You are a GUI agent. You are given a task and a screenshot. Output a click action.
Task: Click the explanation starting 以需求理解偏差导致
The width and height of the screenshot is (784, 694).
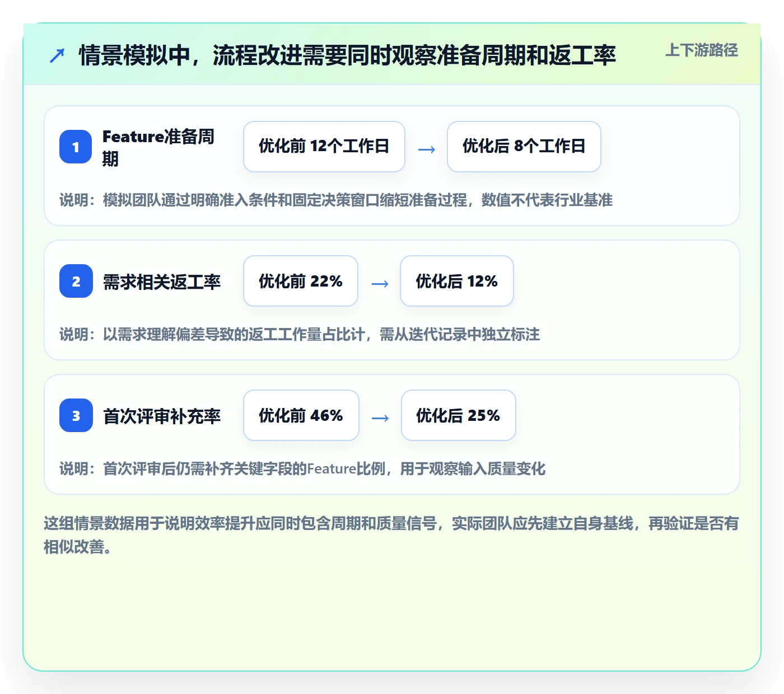pyautogui.click(x=300, y=335)
